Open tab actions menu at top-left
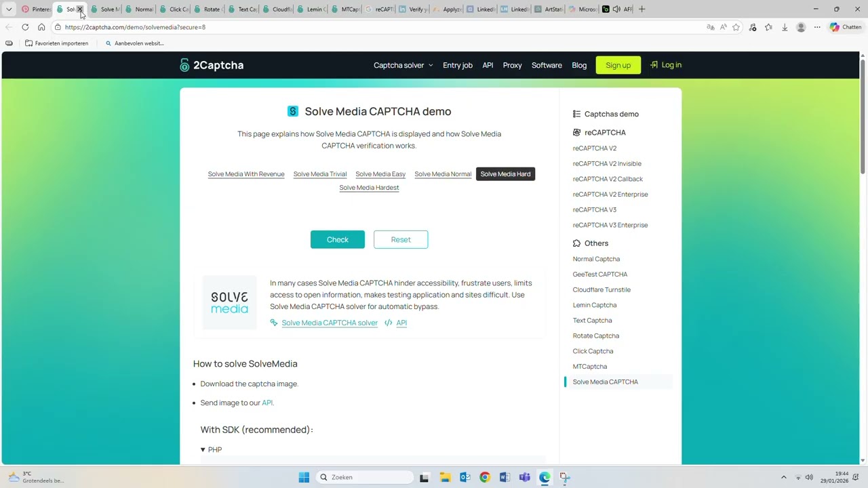The image size is (868, 488). (9, 9)
